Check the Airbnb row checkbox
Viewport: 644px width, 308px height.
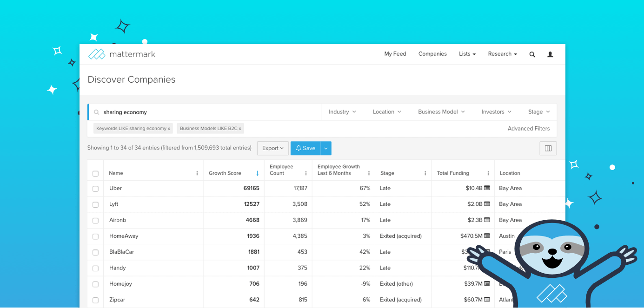pyautogui.click(x=95, y=220)
